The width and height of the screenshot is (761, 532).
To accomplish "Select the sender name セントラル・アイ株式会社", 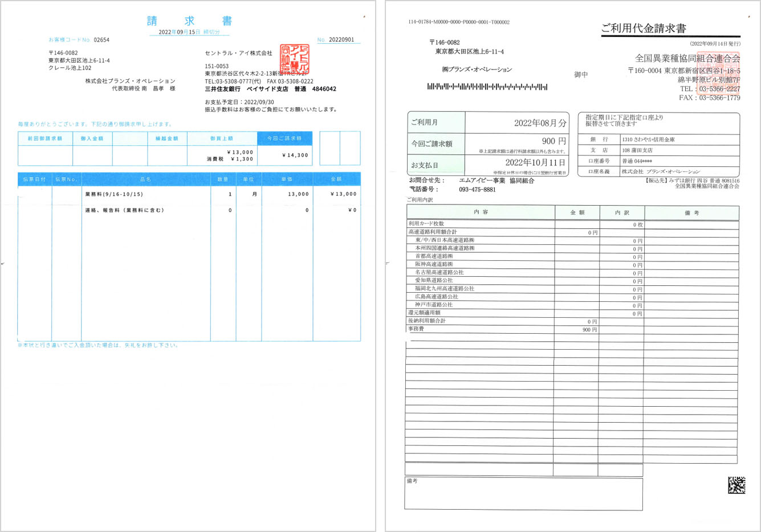I will click(239, 53).
